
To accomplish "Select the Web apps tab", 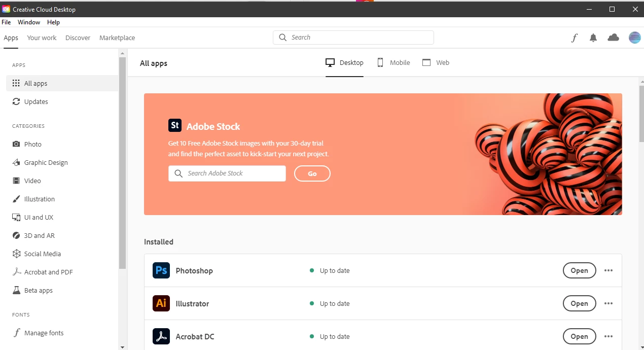I will point(436,63).
